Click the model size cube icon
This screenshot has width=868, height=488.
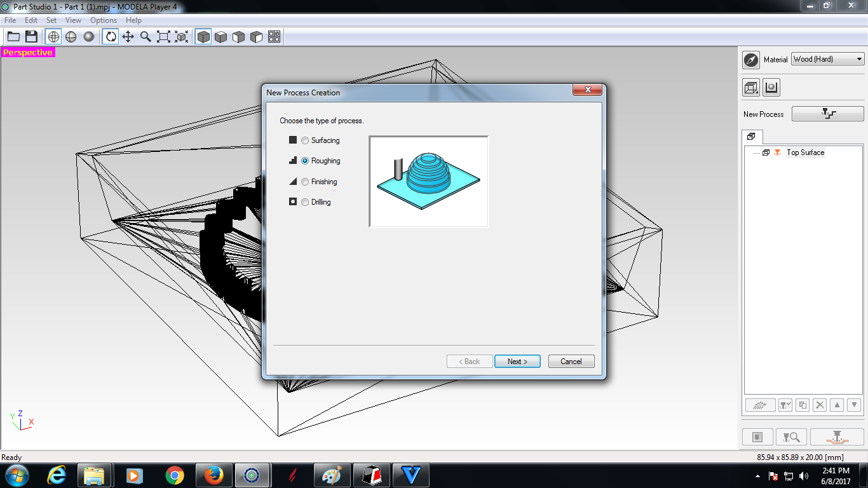[x=751, y=88]
